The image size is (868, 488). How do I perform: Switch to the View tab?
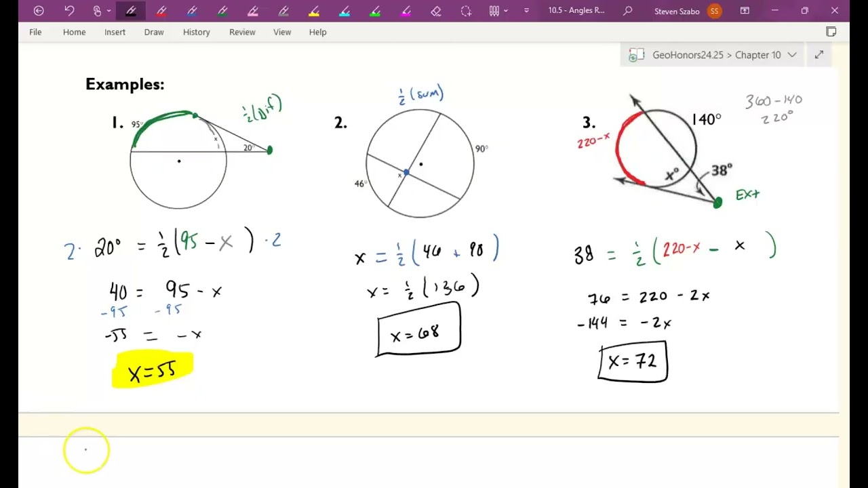[282, 32]
